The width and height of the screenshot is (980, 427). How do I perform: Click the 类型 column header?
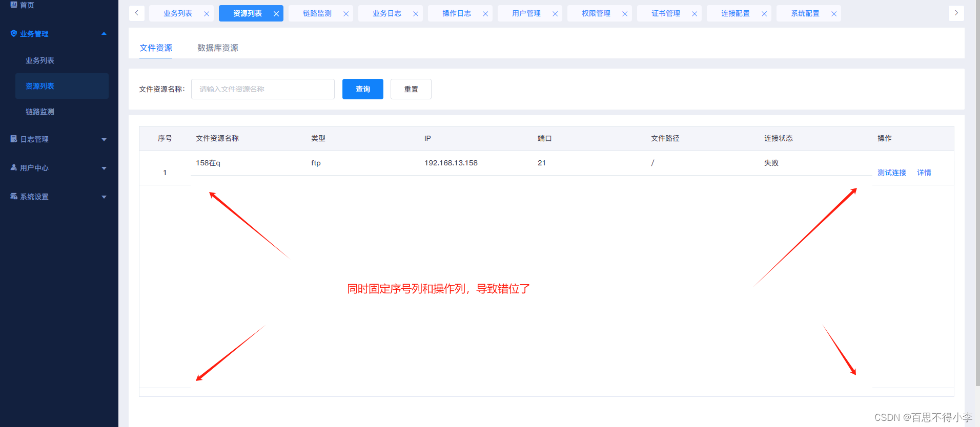[x=318, y=138]
